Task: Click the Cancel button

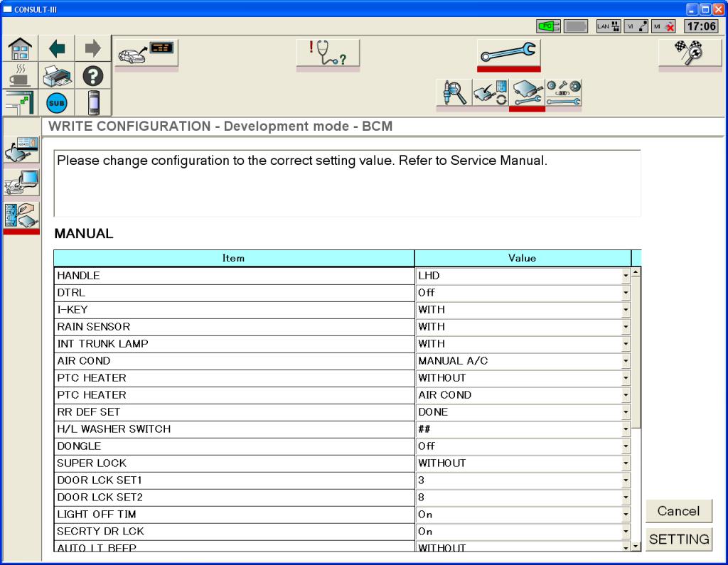Action: click(678, 511)
